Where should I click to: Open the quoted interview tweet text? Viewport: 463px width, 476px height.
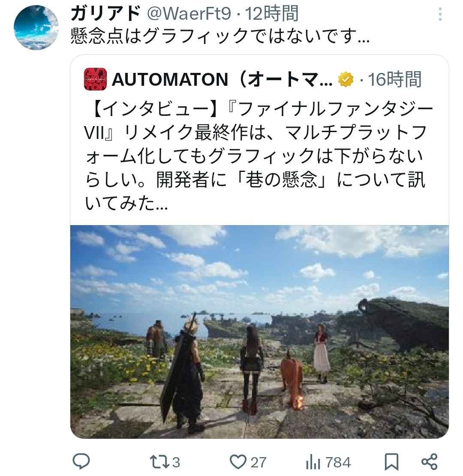pyautogui.click(x=259, y=156)
